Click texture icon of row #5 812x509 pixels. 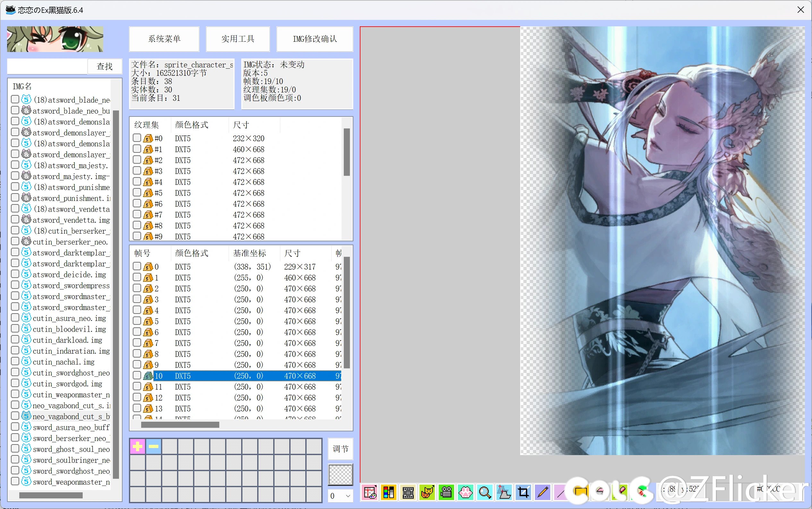148,193
